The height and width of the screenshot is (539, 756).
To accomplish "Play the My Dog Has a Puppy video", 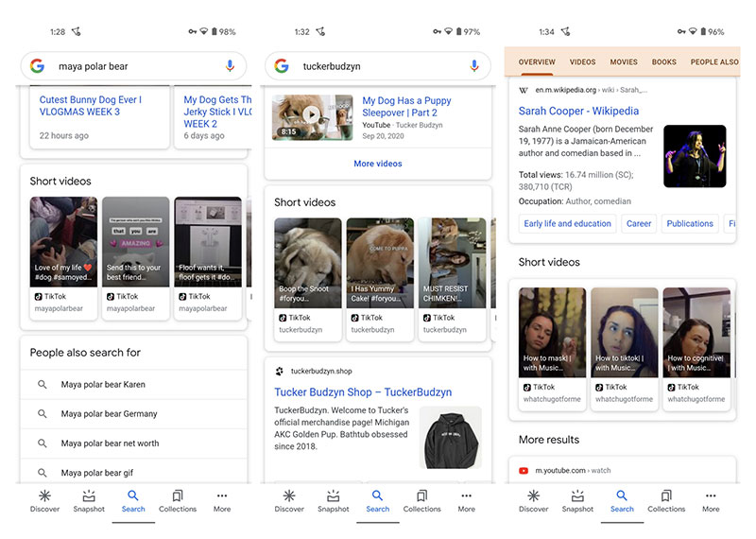I will [312, 114].
